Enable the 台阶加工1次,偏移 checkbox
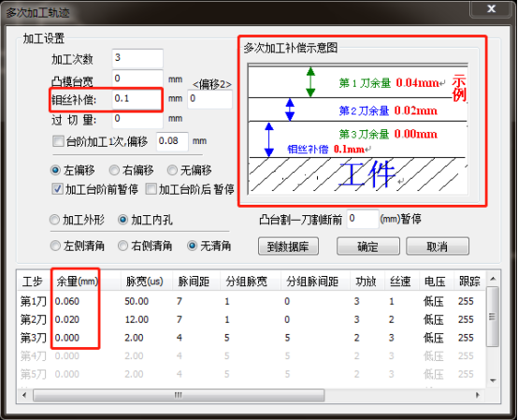The image size is (518, 420). pyautogui.click(x=58, y=141)
